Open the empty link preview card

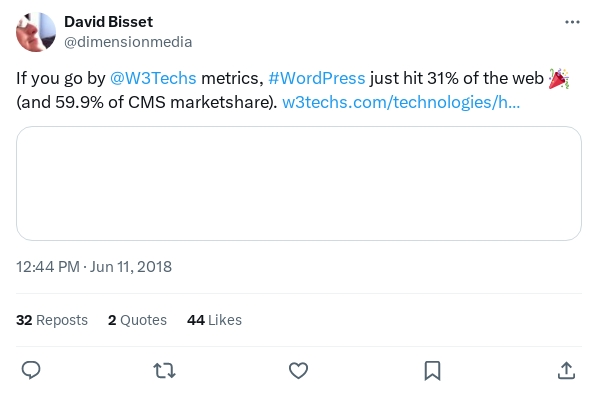click(x=299, y=183)
